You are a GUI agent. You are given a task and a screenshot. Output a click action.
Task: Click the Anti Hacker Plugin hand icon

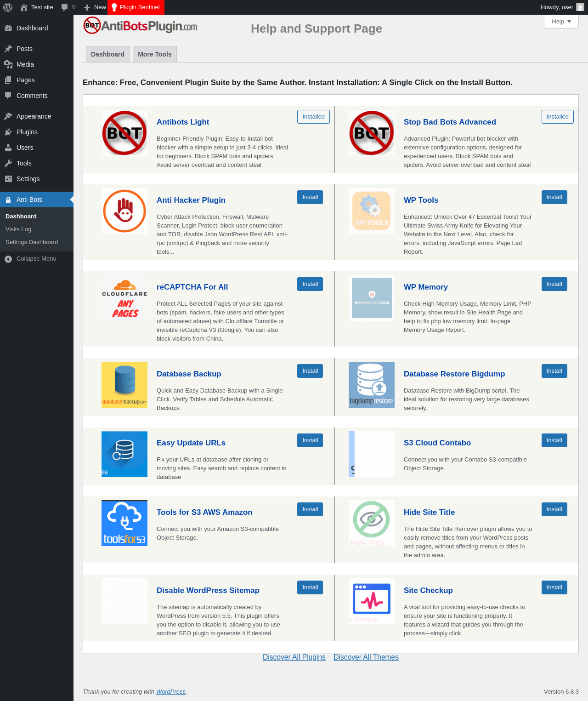coord(124,211)
